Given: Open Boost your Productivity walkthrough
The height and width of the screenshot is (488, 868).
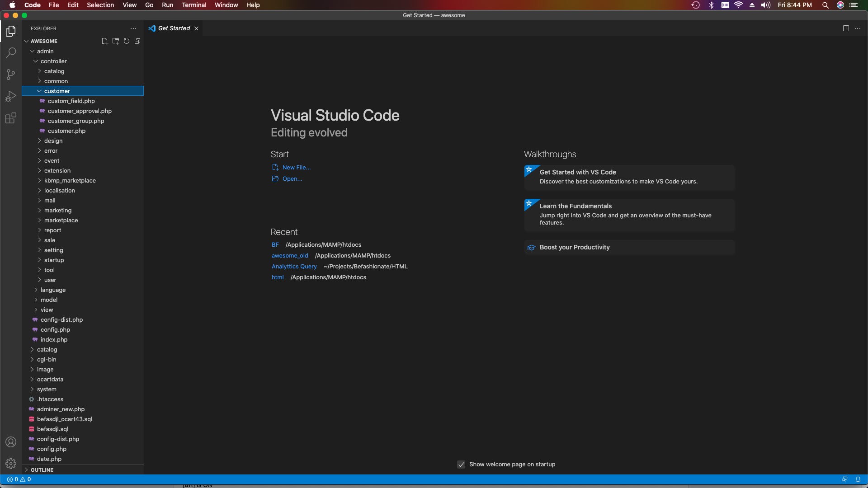Looking at the screenshot, I should (629, 248).
